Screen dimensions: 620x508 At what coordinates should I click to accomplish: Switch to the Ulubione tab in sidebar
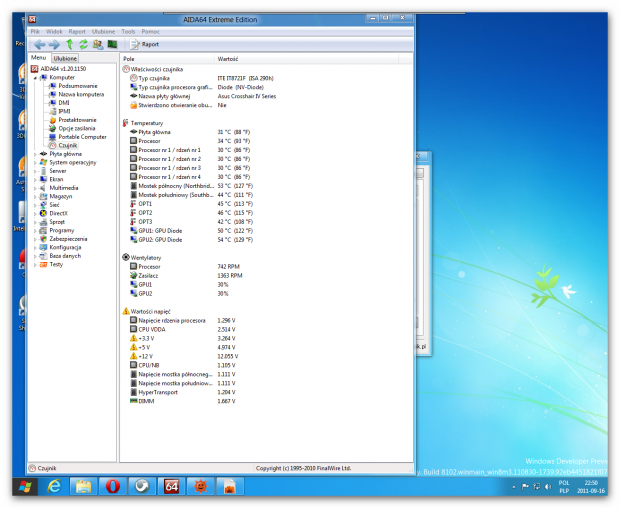[65, 58]
